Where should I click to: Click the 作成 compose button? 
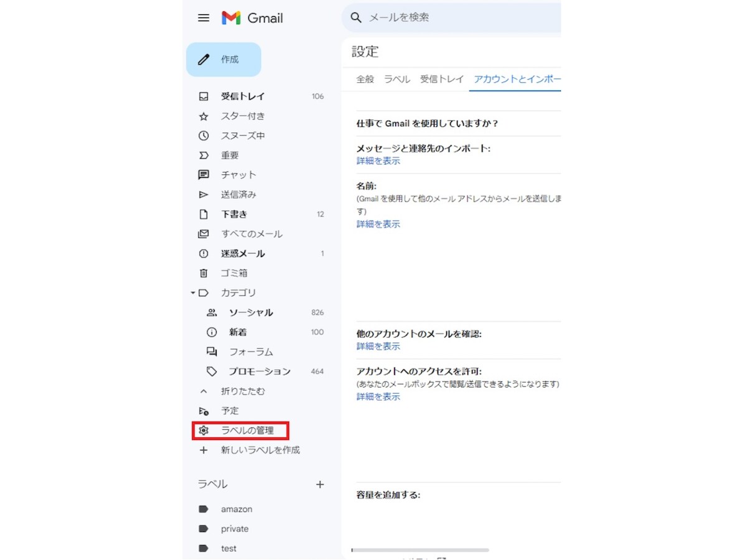(223, 60)
